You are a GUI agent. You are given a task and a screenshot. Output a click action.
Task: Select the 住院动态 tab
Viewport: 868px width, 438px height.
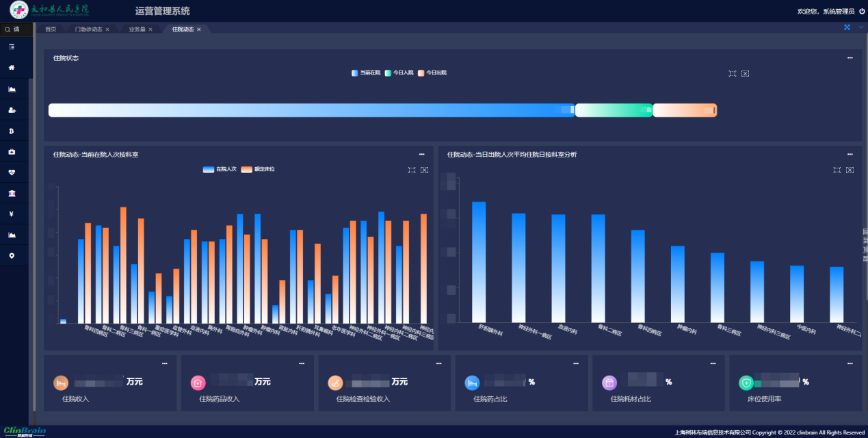[x=183, y=29]
